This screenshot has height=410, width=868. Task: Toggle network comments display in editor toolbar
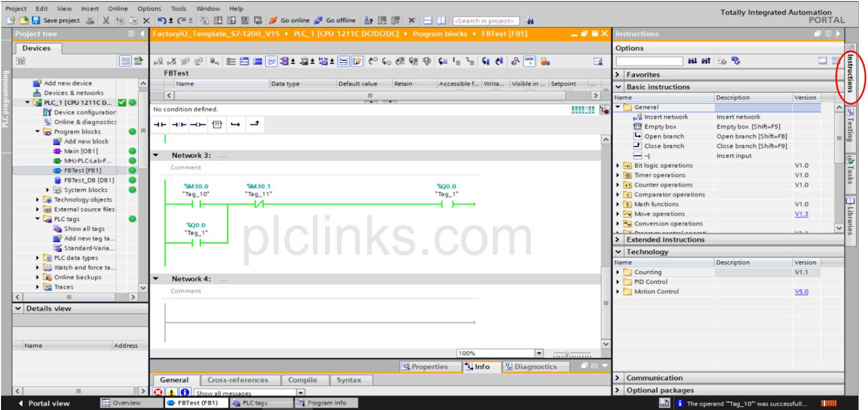271,61
